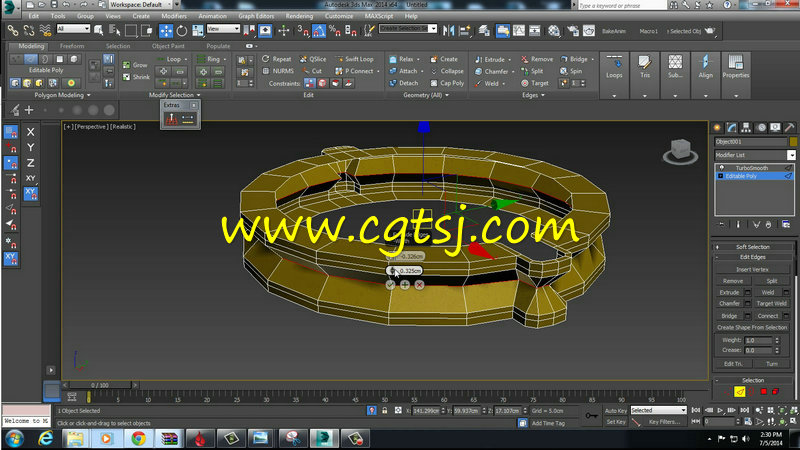The image size is (800, 450).
Task: Click the Connect button in Edit Edges
Action: point(768,316)
